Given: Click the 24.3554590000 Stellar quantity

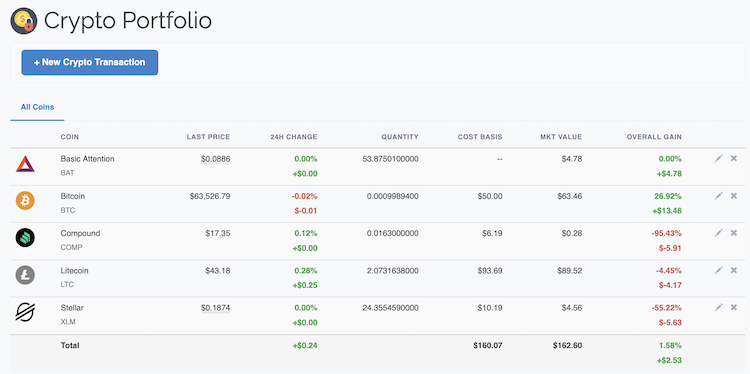Looking at the screenshot, I should click(x=391, y=308).
